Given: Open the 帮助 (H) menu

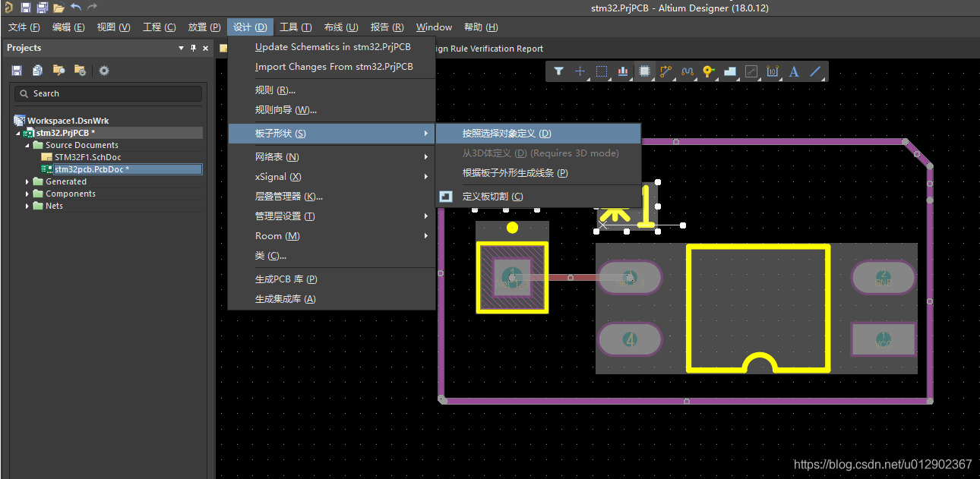Looking at the screenshot, I should 481,27.
